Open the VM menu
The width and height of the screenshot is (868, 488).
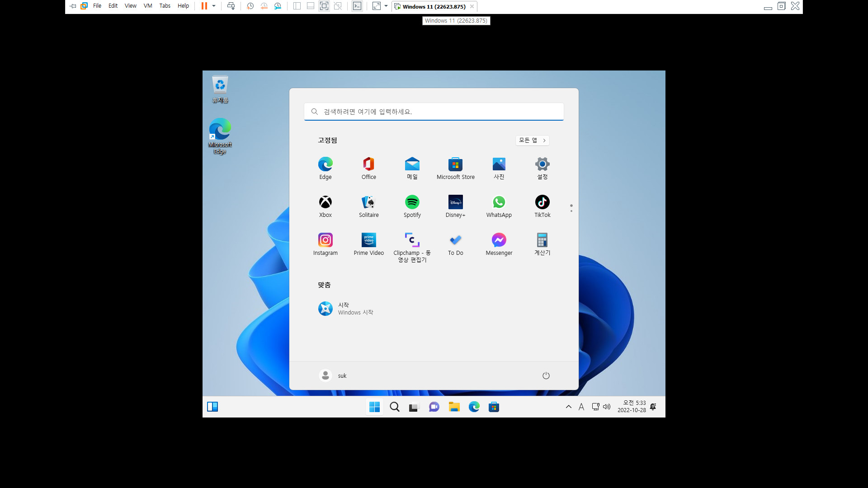point(148,6)
